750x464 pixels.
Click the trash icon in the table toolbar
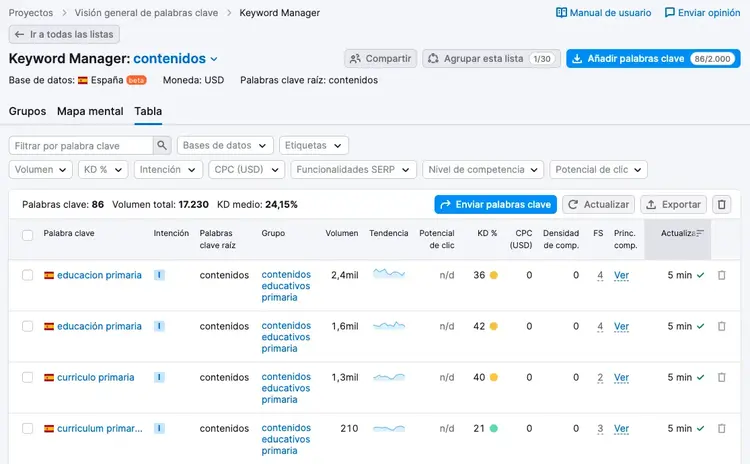point(721,204)
